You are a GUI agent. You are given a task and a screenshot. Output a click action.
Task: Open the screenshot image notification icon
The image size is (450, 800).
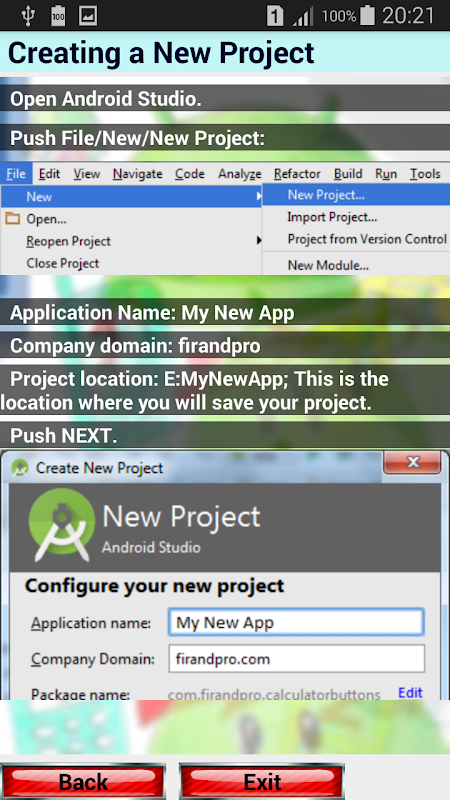pos(88,16)
